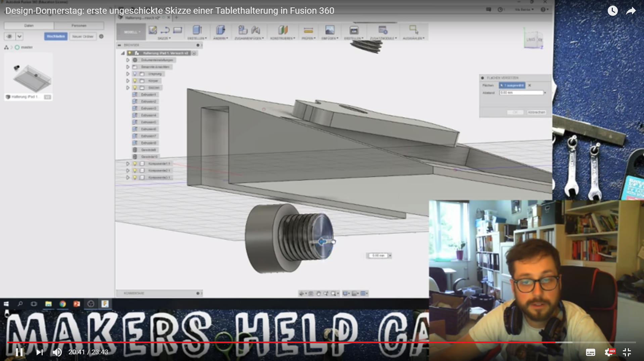Exit fullscreen mode
This screenshot has height=361, width=644.
[627, 352]
